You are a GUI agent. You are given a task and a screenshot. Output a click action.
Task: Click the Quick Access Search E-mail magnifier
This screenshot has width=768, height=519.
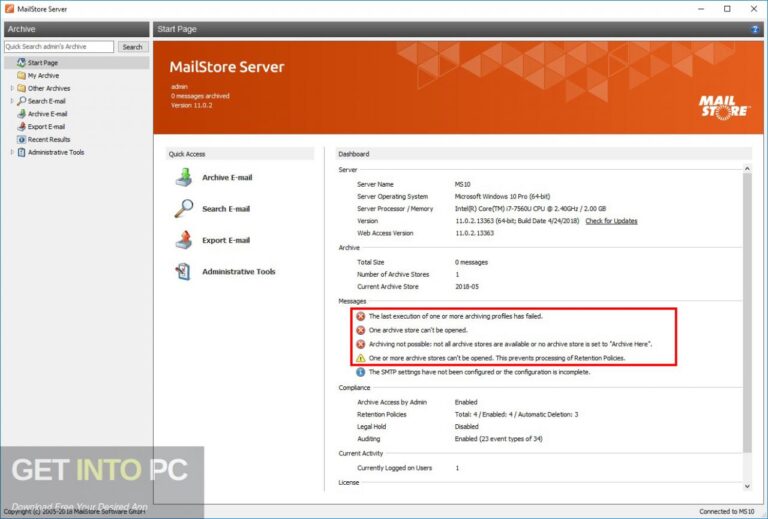point(184,209)
